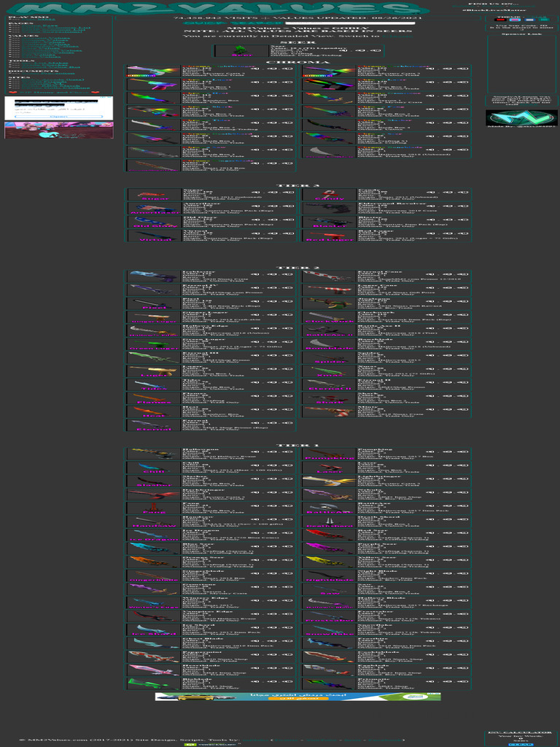
Task: Click the Winter's Edge image
Action: pyautogui.click(x=155, y=603)
